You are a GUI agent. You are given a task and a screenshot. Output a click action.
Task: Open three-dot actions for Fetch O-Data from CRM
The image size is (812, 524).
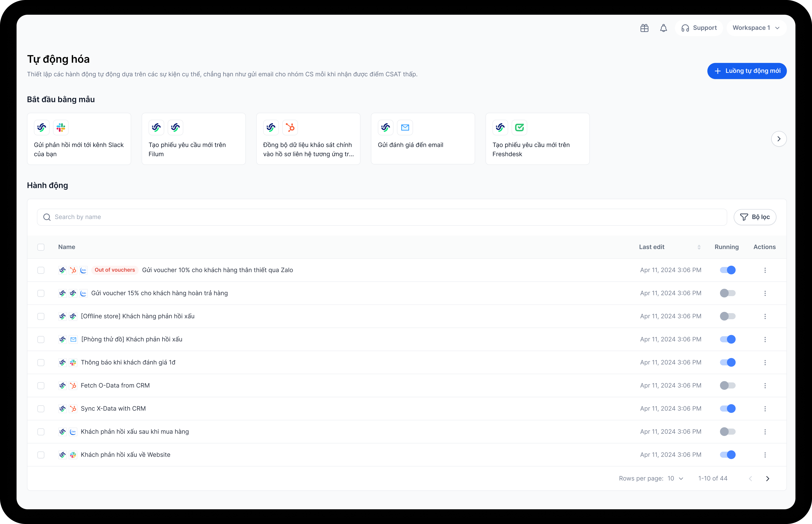click(765, 385)
